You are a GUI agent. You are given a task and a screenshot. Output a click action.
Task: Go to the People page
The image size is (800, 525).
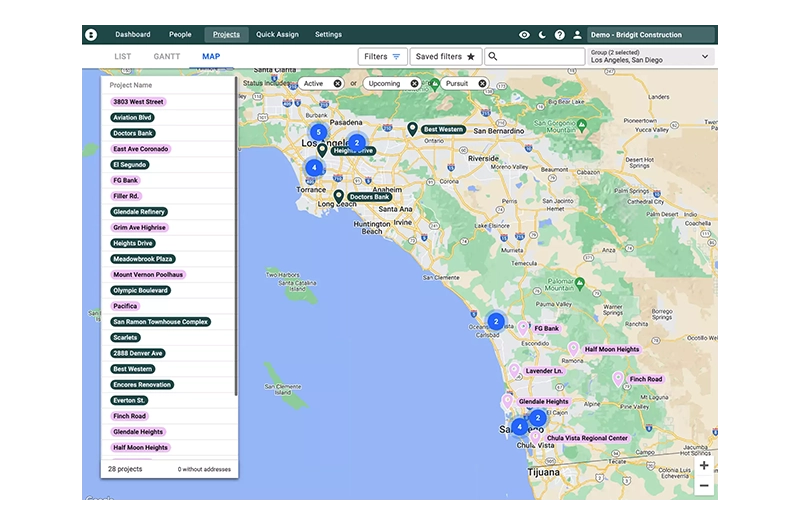click(180, 35)
